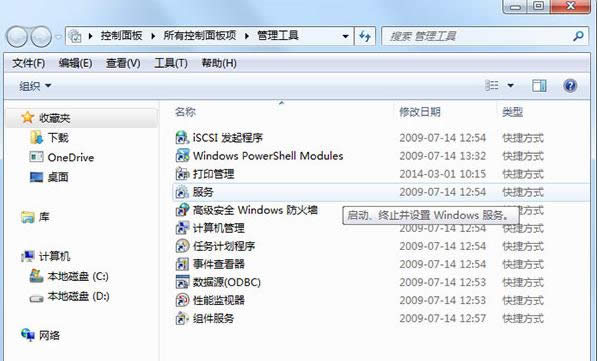Click the 打印管理 shortcut icon
The image size is (598, 361).
(182, 174)
